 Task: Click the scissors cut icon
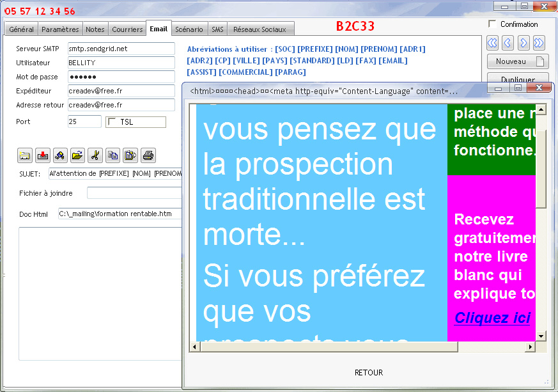[95, 155]
